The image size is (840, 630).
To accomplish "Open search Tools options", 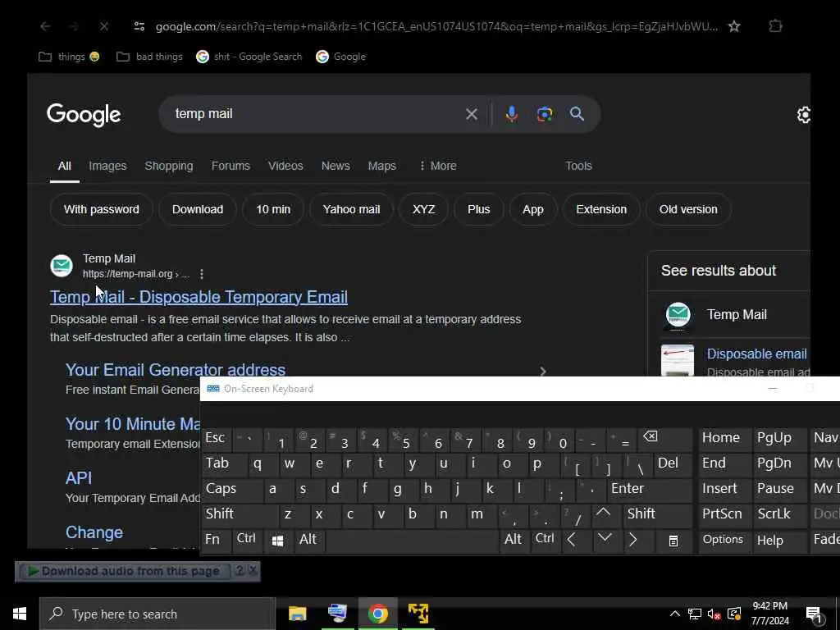I will [x=578, y=166].
